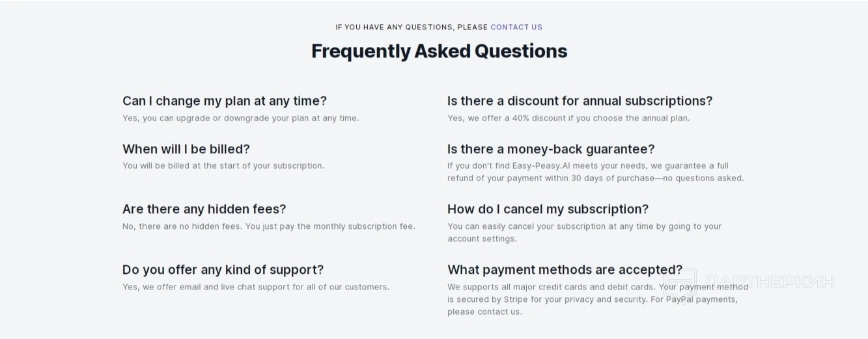Screen dimensions: 868x339
Task: Select the "Are there any hidden fees?" question
Action: point(204,209)
